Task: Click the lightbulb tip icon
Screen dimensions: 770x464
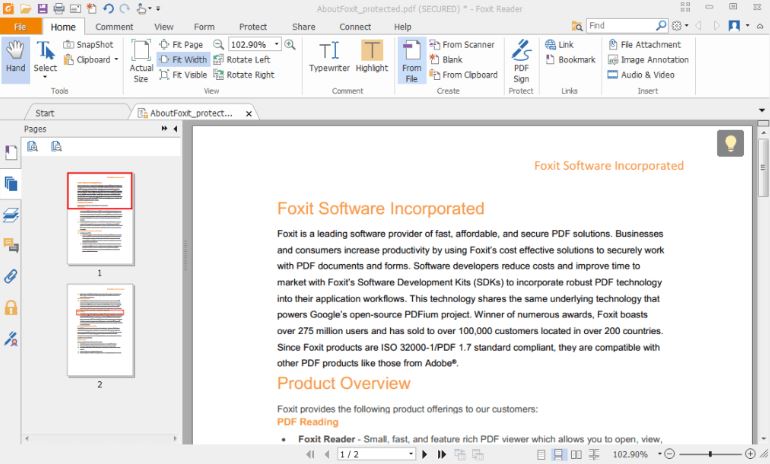Action: 730,143
